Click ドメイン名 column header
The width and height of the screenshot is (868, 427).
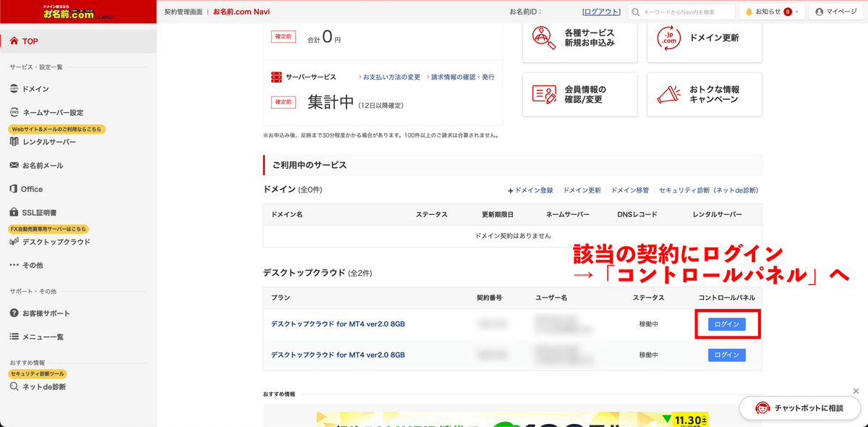(x=286, y=215)
